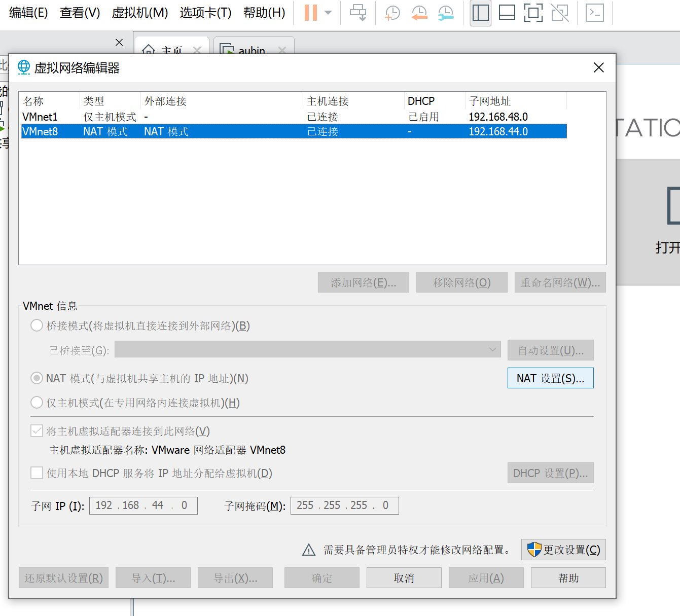Click the 移除网络(O) button

click(462, 282)
